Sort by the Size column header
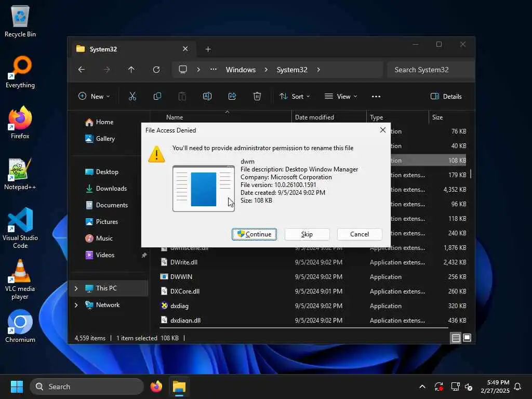 coord(437,117)
